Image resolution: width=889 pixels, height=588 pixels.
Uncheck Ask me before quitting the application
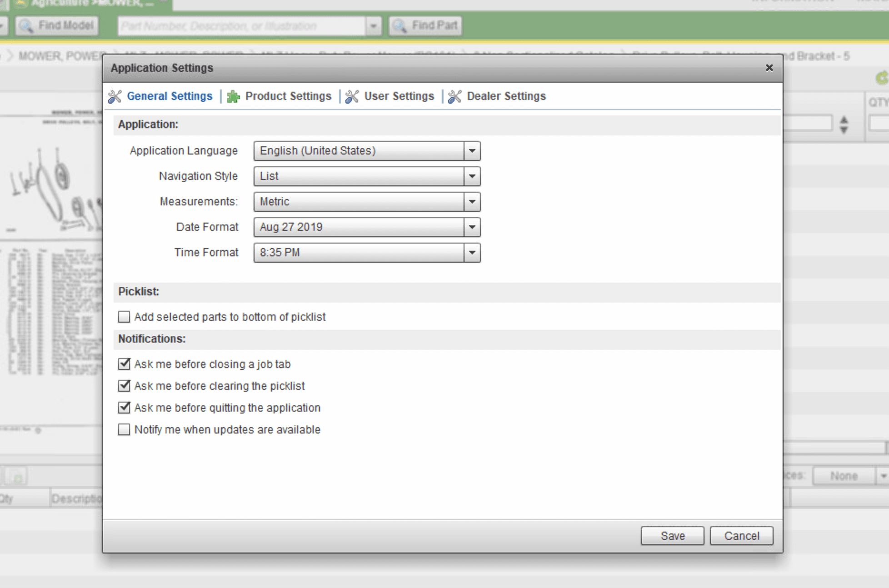point(124,408)
